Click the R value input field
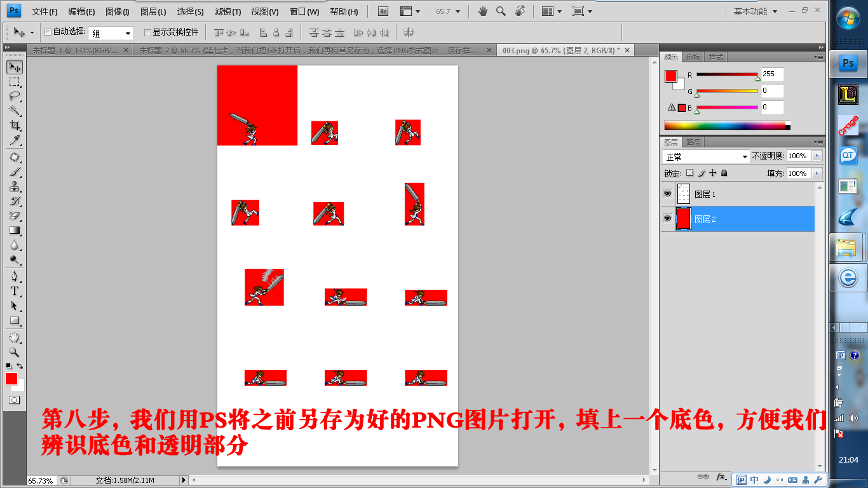The width and height of the screenshot is (868, 488). point(772,74)
